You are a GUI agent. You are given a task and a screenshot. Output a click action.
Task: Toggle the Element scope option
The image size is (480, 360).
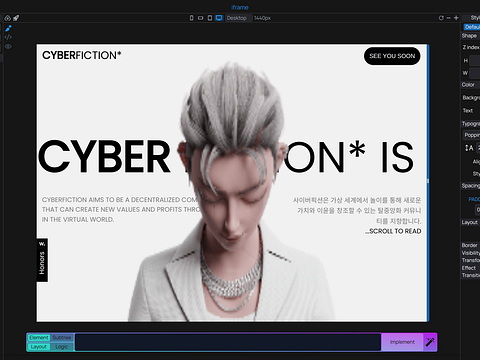coord(39,338)
